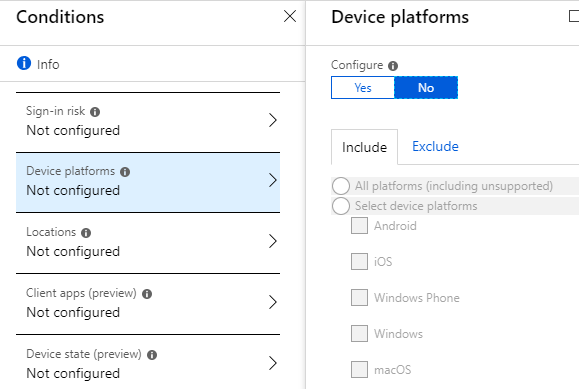This screenshot has height=389, width=579.
Task: Check the macOS checkbox
Action: point(359,369)
